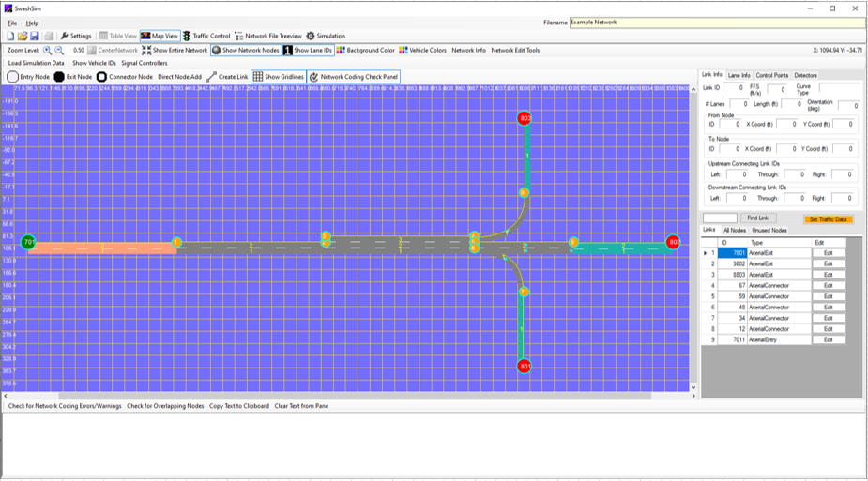This screenshot has height=481, width=868.
Task: Open Signal Controllers
Action: [x=144, y=63]
